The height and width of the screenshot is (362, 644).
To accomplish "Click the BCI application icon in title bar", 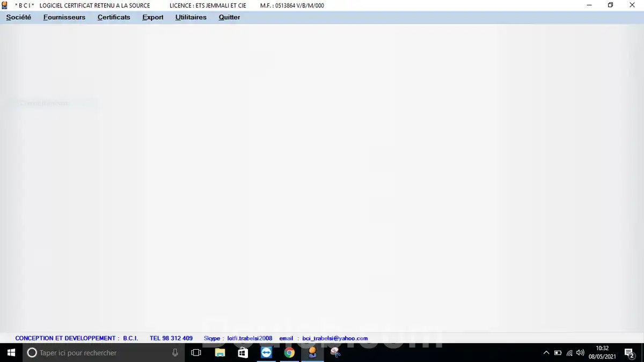I will pos(5,5).
